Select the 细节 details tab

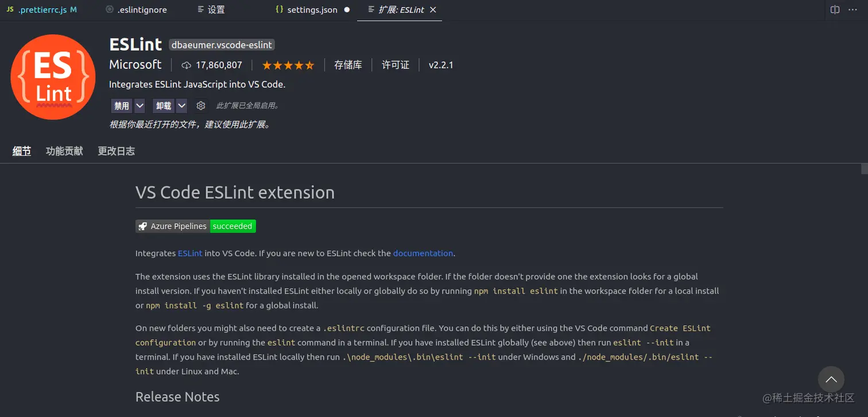(22, 151)
